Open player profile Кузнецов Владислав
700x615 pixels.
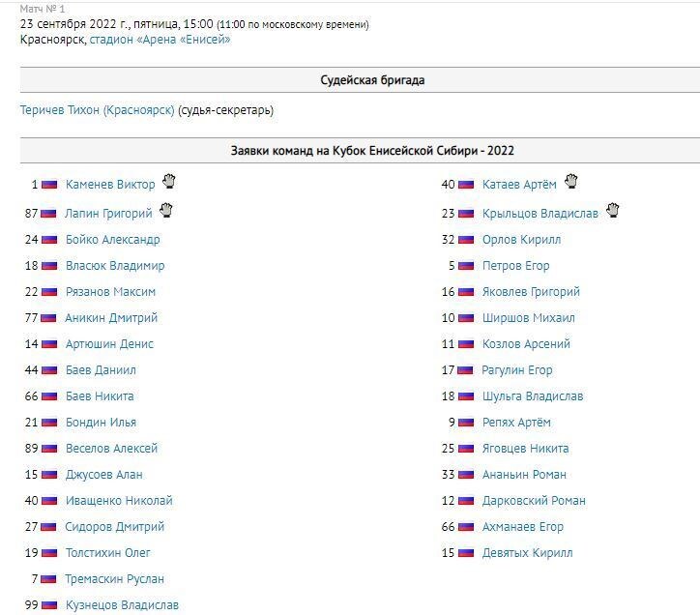point(122,605)
